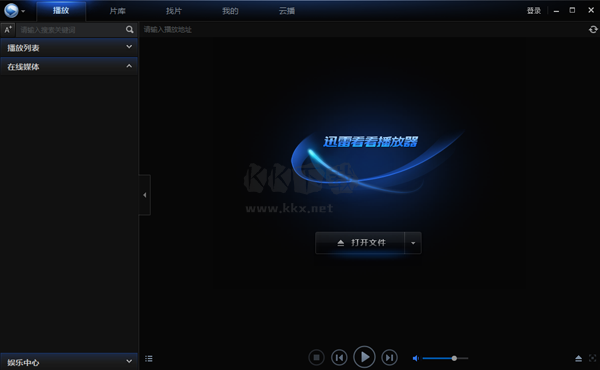Click the 打开文件 button
600x370 pixels.
[x=360, y=243]
